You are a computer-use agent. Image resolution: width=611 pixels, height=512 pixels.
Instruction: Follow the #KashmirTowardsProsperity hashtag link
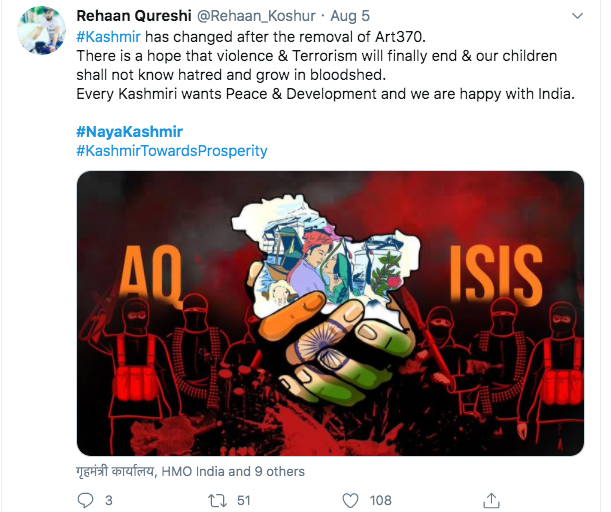172,151
